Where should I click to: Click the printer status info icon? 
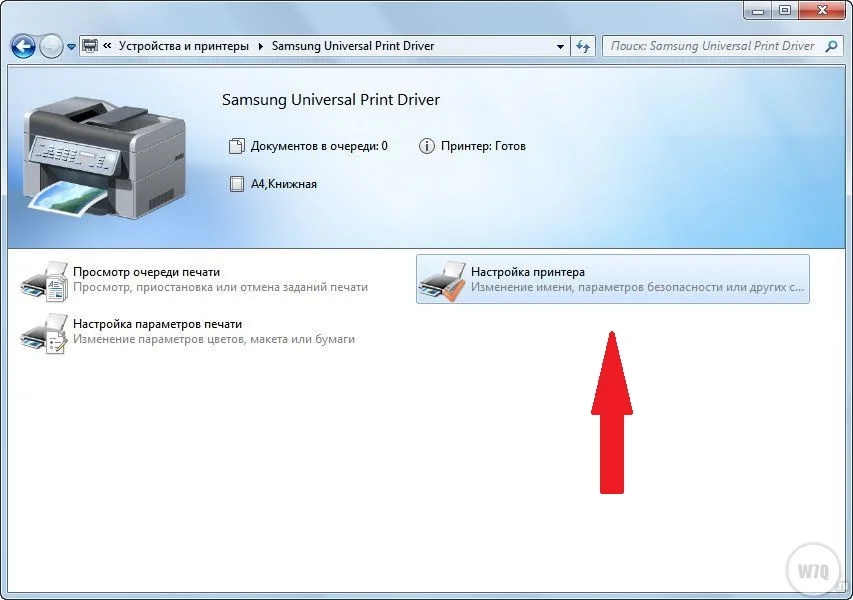pos(426,146)
